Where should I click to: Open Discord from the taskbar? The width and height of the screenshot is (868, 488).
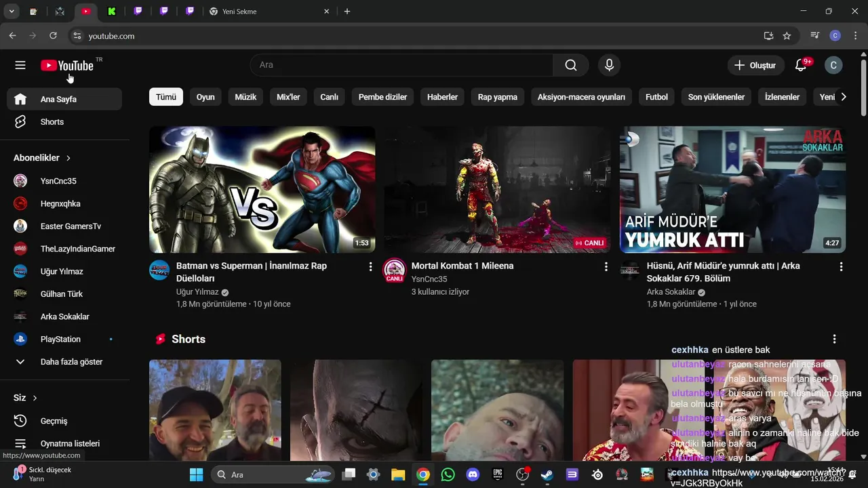(473, 474)
